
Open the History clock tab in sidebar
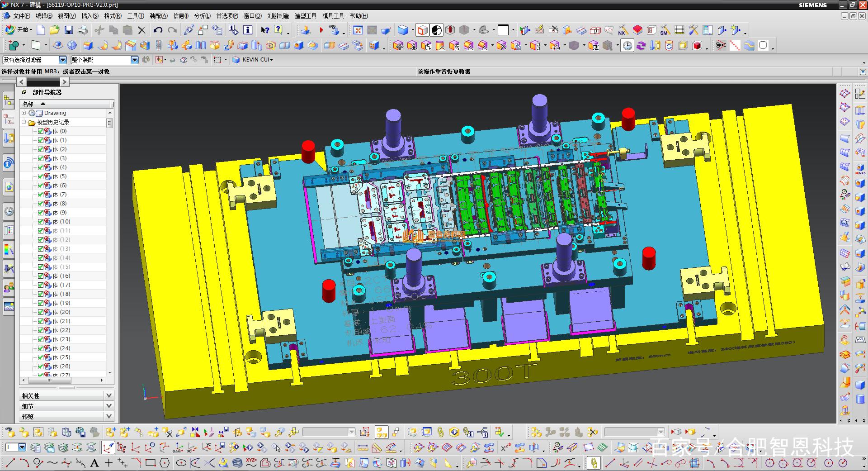(x=9, y=211)
